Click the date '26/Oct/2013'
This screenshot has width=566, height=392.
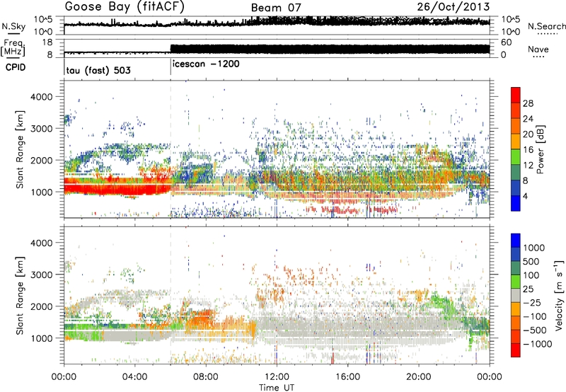pos(454,7)
